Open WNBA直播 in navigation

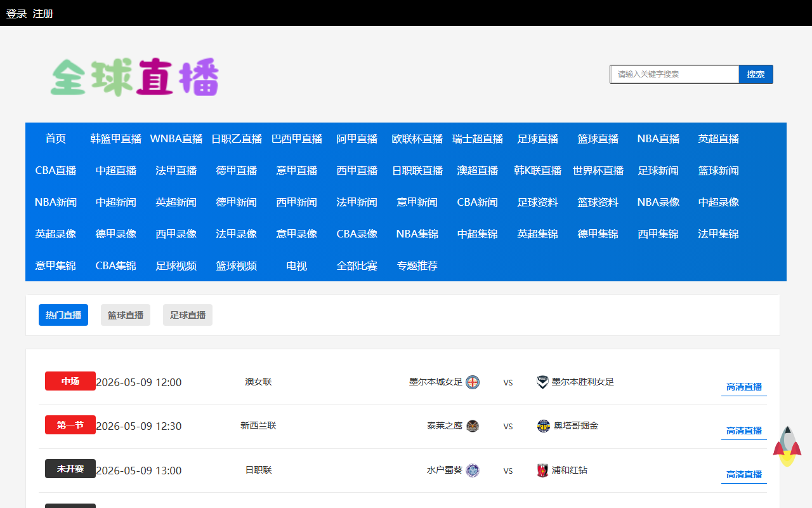pyautogui.click(x=176, y=138)
